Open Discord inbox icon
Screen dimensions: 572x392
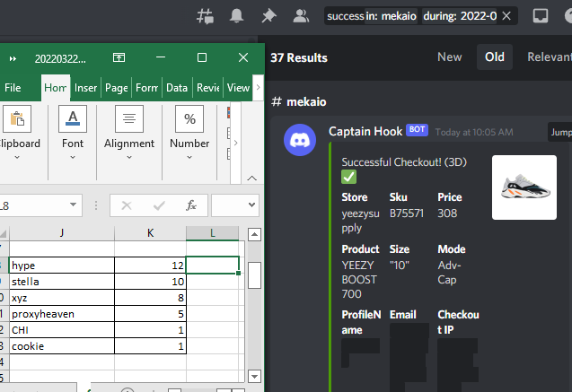pyautogui.click(x=541, y=16)
